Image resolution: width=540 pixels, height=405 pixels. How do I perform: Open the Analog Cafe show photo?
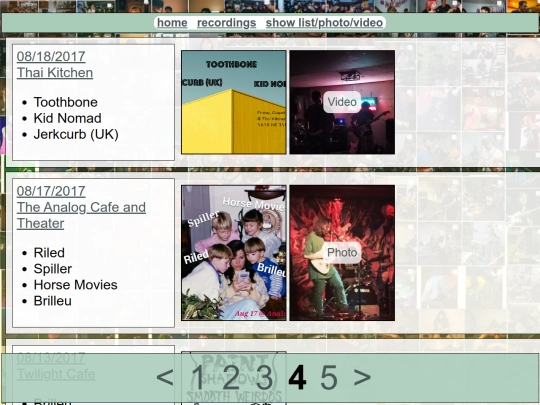342,253
